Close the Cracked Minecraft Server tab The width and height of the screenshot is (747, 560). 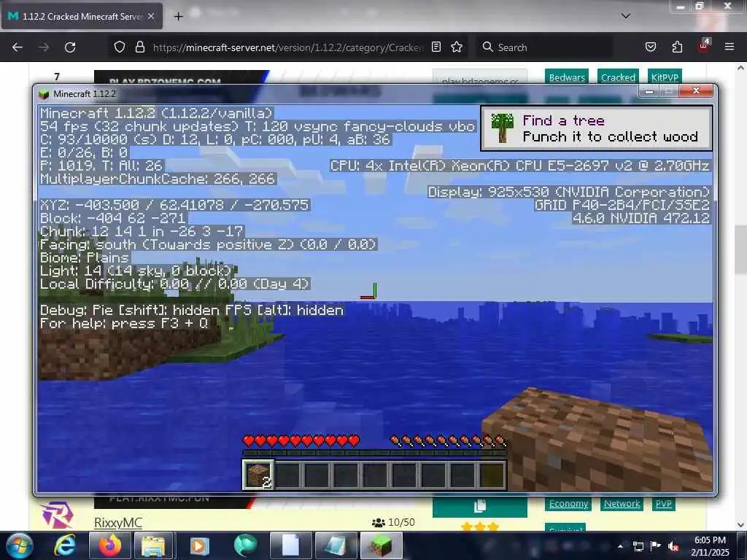tap(150, 16)
